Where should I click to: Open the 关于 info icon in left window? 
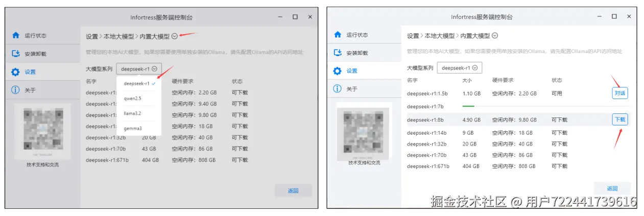15,90
